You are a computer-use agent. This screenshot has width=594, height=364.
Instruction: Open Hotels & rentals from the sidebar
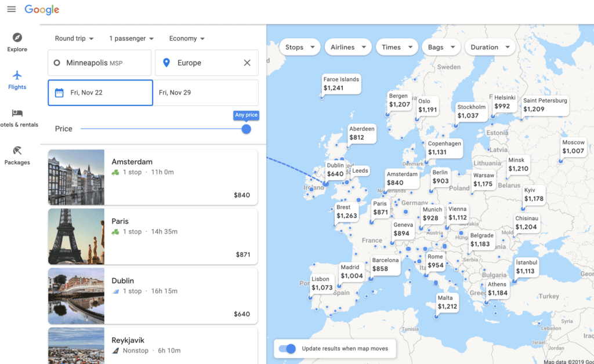click(x=17, y=114)
